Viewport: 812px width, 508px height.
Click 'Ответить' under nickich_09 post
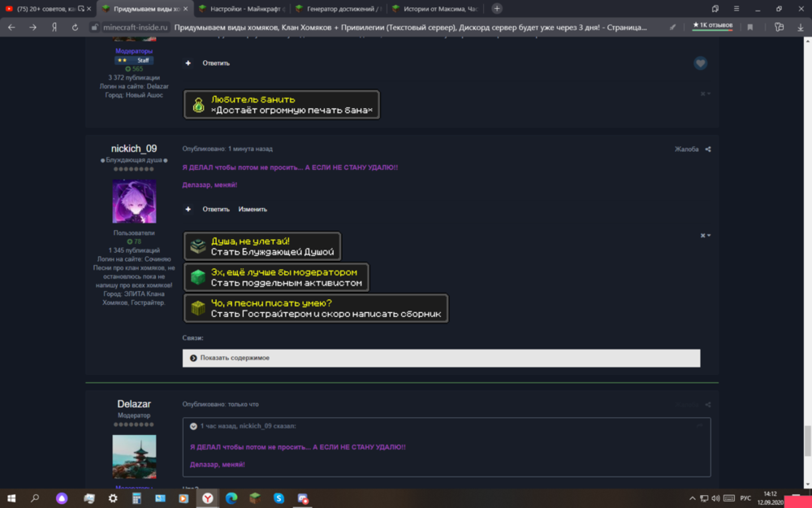point(216,210)
